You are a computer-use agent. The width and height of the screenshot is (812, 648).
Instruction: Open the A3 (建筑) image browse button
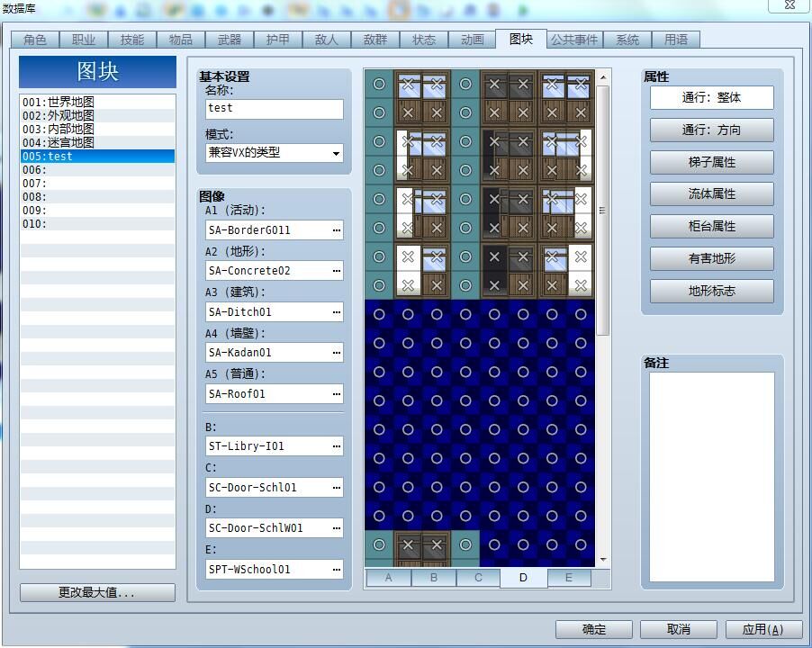click(x=337, y=312)
